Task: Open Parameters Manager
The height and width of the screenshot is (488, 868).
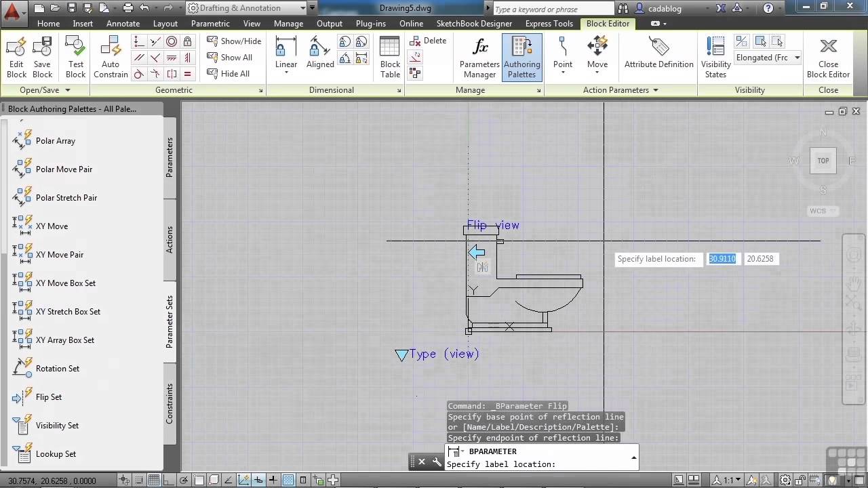Action: [x=479, y=58]
